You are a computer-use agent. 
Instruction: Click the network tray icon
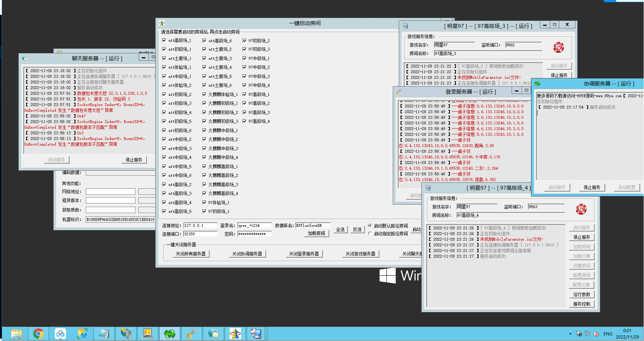pyautogui.click(x=588, y=334)
